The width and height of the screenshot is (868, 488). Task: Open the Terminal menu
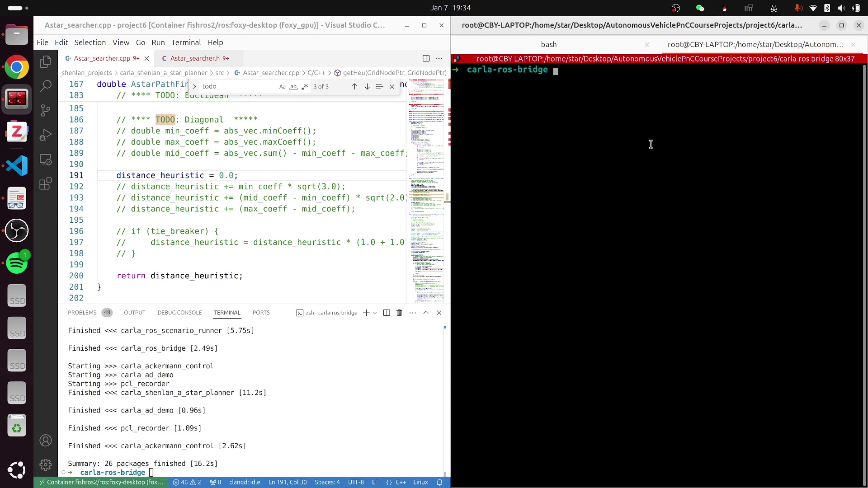click(186, 42)
